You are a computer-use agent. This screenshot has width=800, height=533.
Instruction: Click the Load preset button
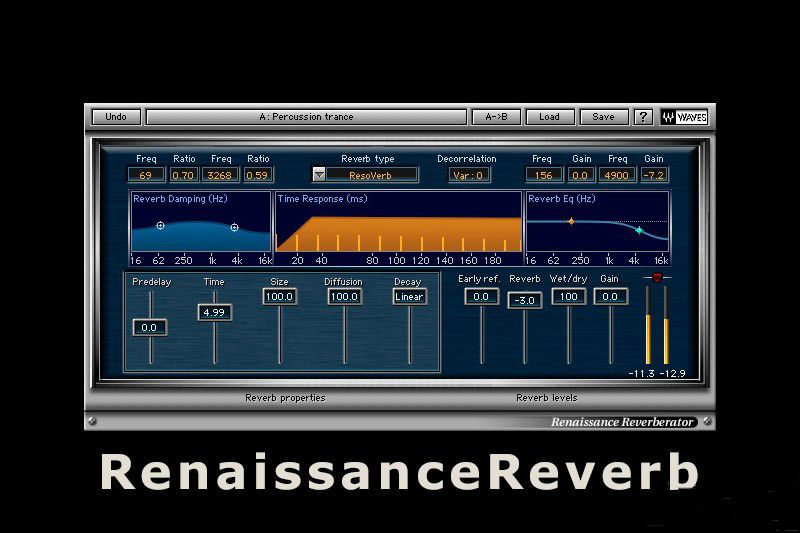point(549,117)
